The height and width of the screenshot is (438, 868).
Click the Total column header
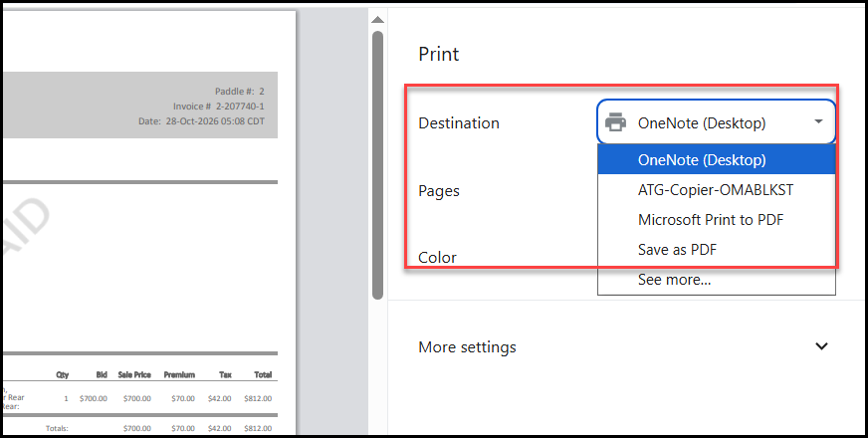pyautogui.click(x=263, y=375)
